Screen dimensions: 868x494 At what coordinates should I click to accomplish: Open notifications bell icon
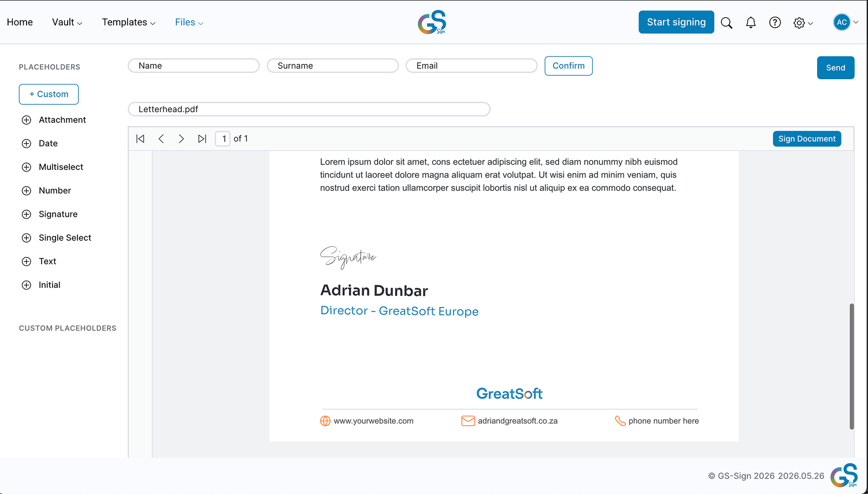point(751,23)
